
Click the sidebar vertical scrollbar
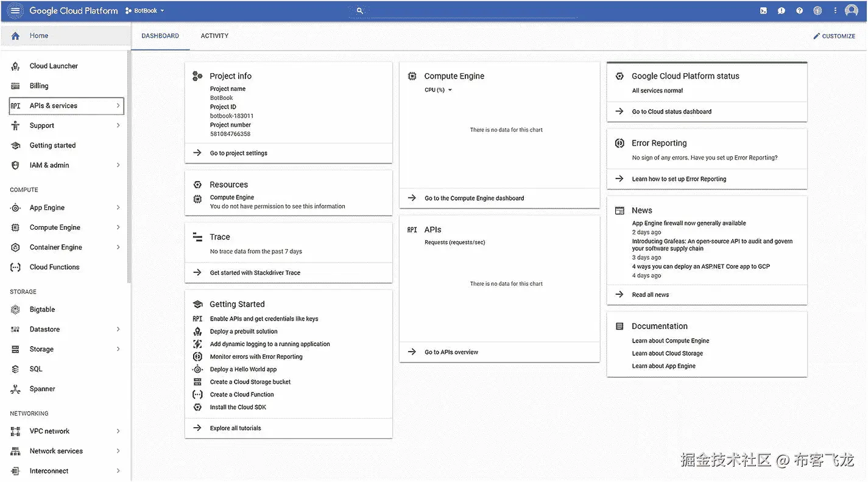129,168
